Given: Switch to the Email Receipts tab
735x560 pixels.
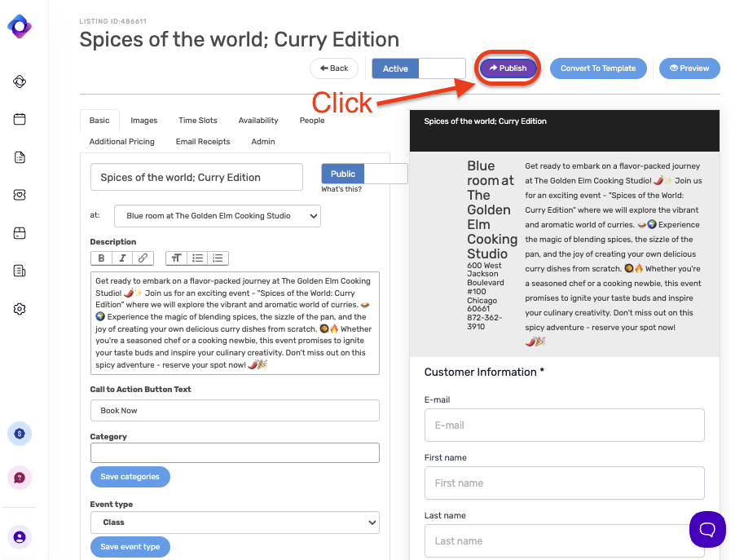Looking at the screenshot, I should [203, 142].
